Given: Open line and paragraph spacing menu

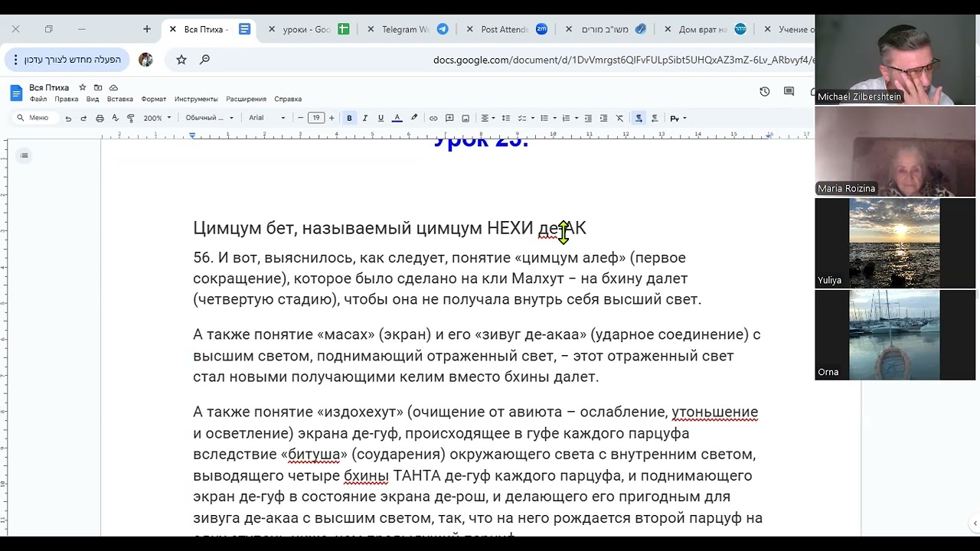Looking at the screenshot, I should [505, 118].
